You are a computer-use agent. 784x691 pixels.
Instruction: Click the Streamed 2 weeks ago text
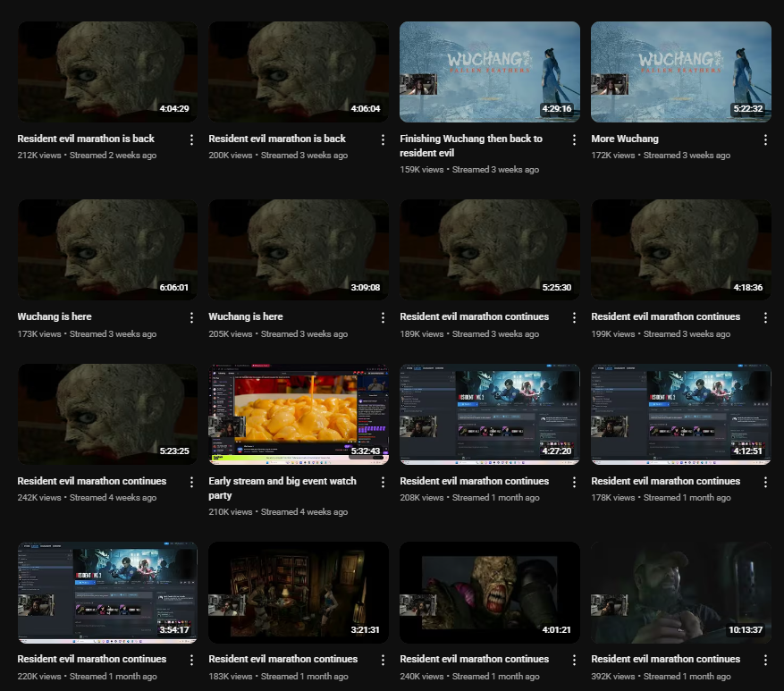113,156
